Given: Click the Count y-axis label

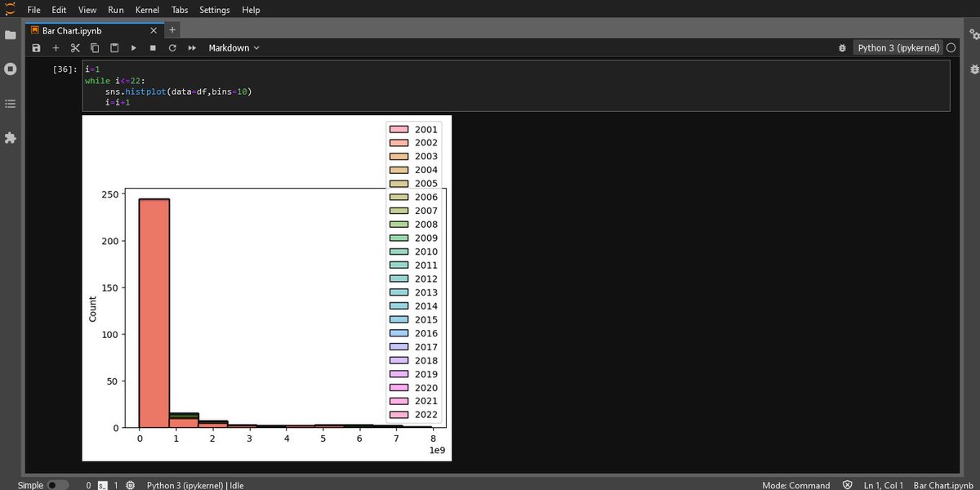Looking at the screenshot, I should pos(92,308).
